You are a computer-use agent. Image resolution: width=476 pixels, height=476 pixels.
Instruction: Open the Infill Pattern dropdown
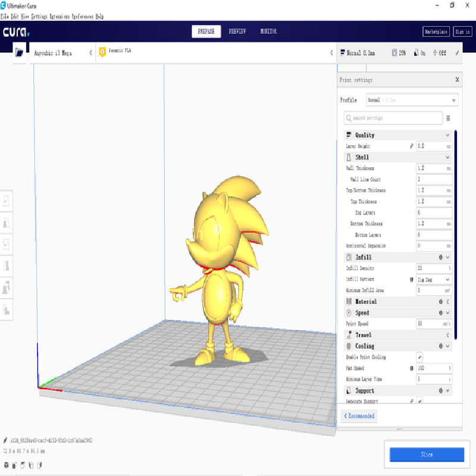[x=434, y=279]
